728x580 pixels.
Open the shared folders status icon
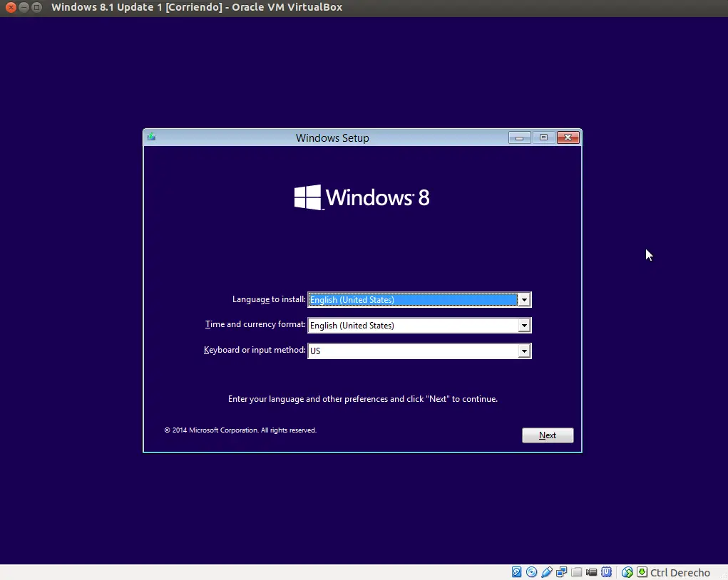click(576, 572)
